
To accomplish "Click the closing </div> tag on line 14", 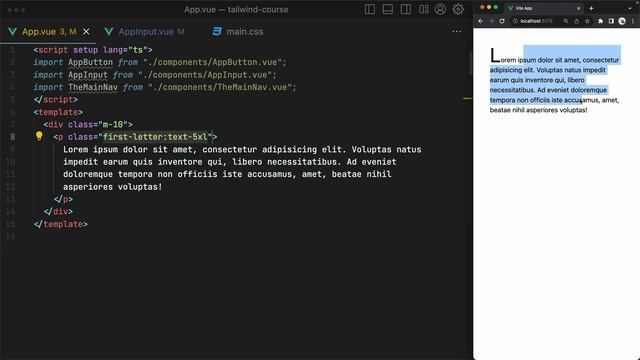I will click(x=58, y=211).
